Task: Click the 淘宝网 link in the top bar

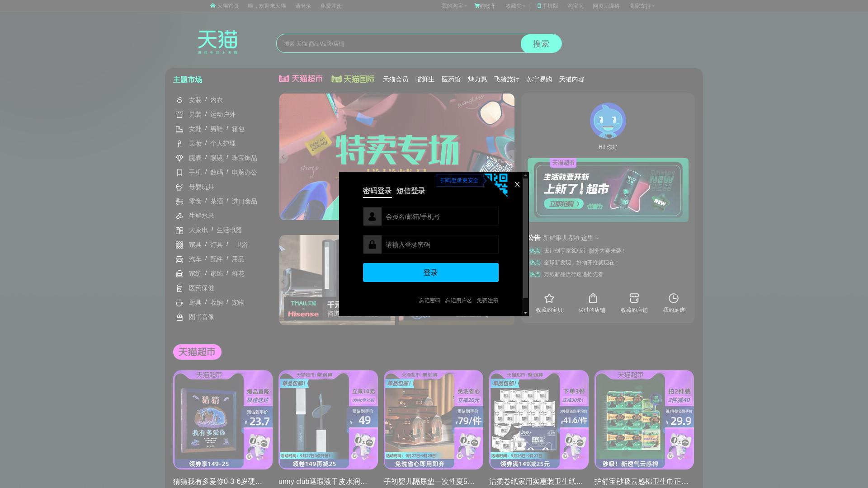Action: (x=576, y=6)
